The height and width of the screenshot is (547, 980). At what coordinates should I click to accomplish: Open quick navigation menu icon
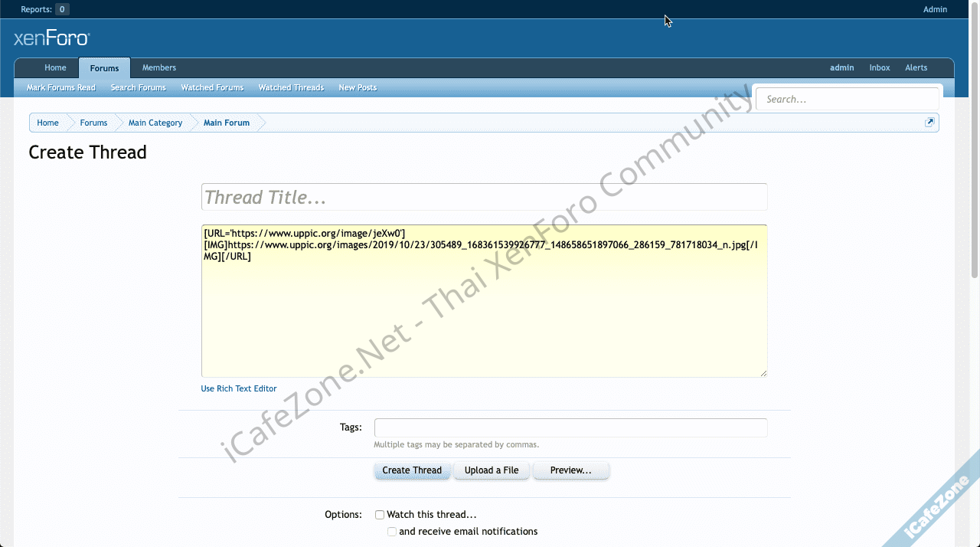929,123
